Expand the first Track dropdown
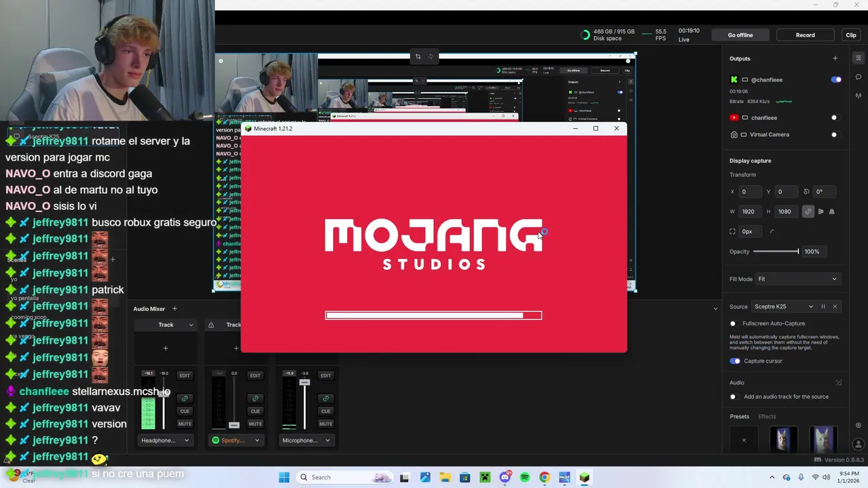The height and width of the screenshot is (488, 868). (x=191, y=325)
